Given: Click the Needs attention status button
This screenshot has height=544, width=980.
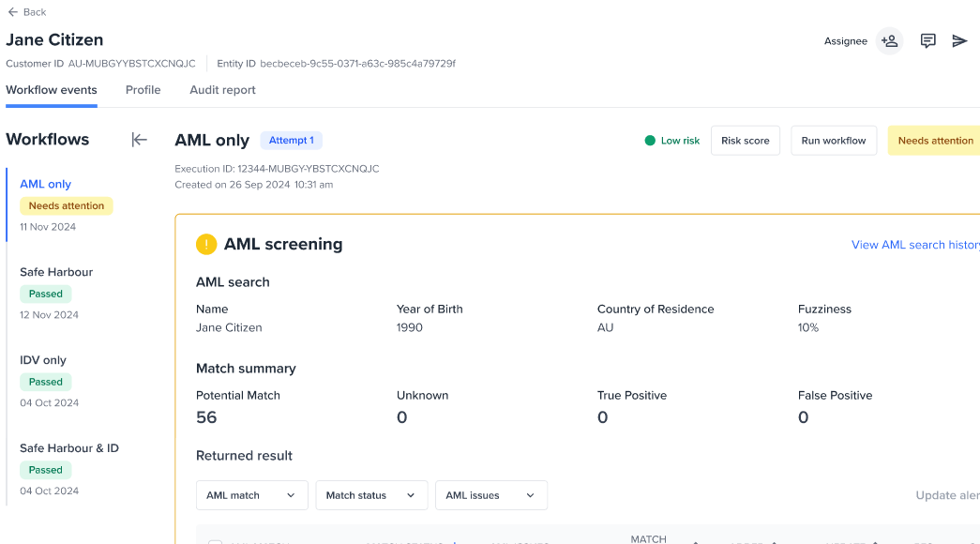Looking at the screenshot, I should pos(934,141).
